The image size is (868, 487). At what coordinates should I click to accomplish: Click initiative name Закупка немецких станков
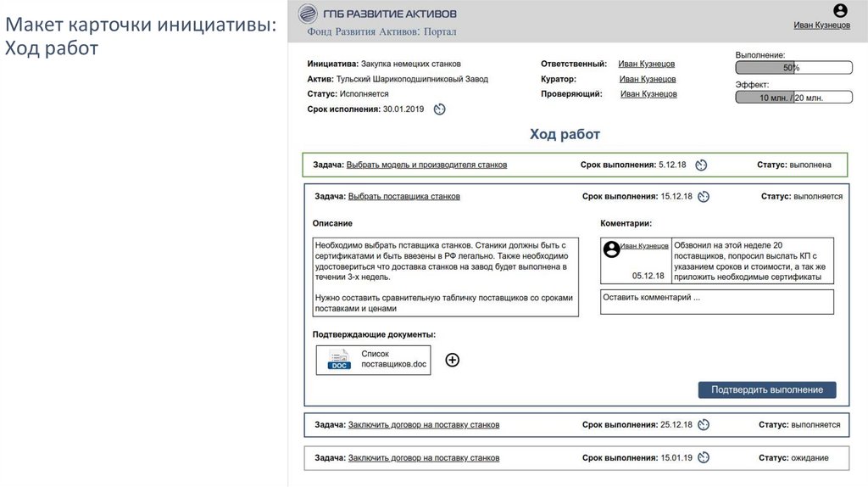coord(411,64)
